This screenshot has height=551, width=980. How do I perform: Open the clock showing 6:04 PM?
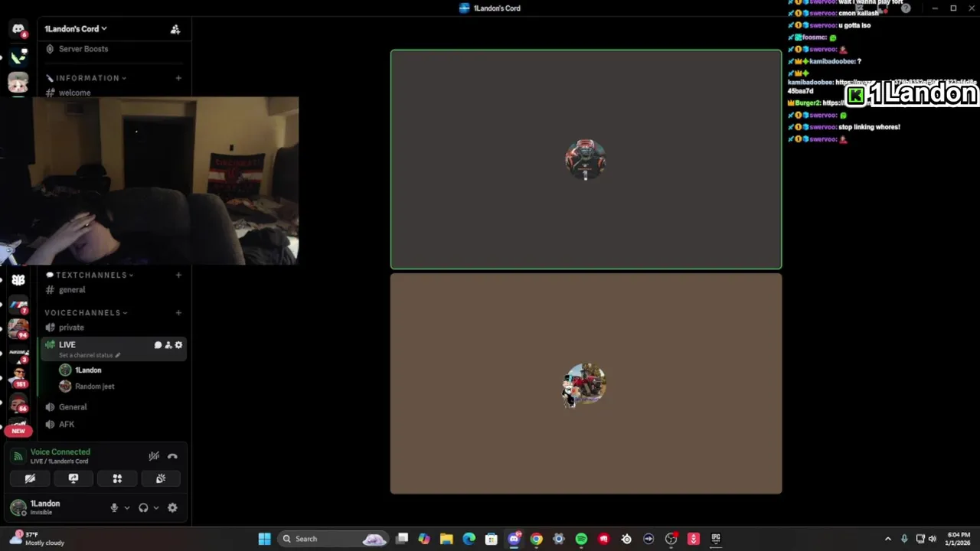pos(959,539)
